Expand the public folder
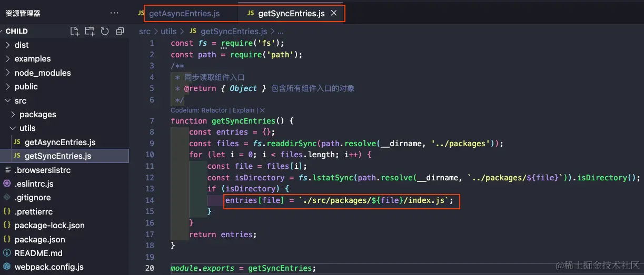This screenshot has height=275, width=644. (x=26, y=87)
